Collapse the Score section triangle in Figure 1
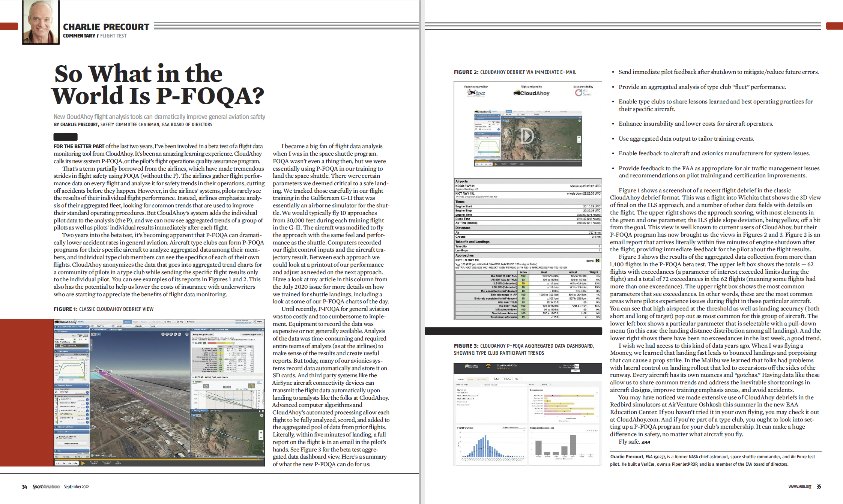The width and height of the screenshot is (843, 504). pos(193,343)
